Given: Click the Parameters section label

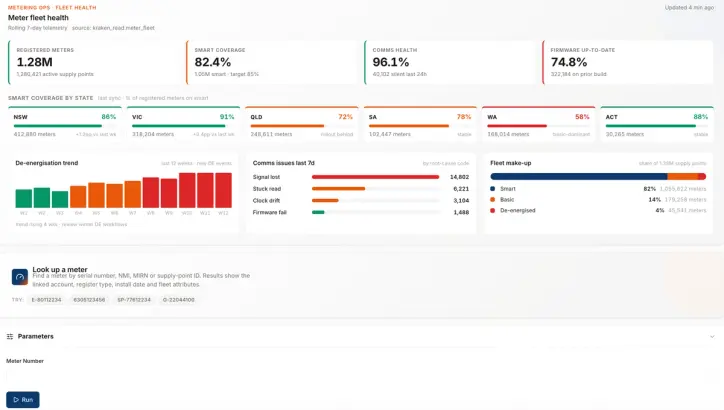Looking at the screenshot, I should [x=36, y=337].
